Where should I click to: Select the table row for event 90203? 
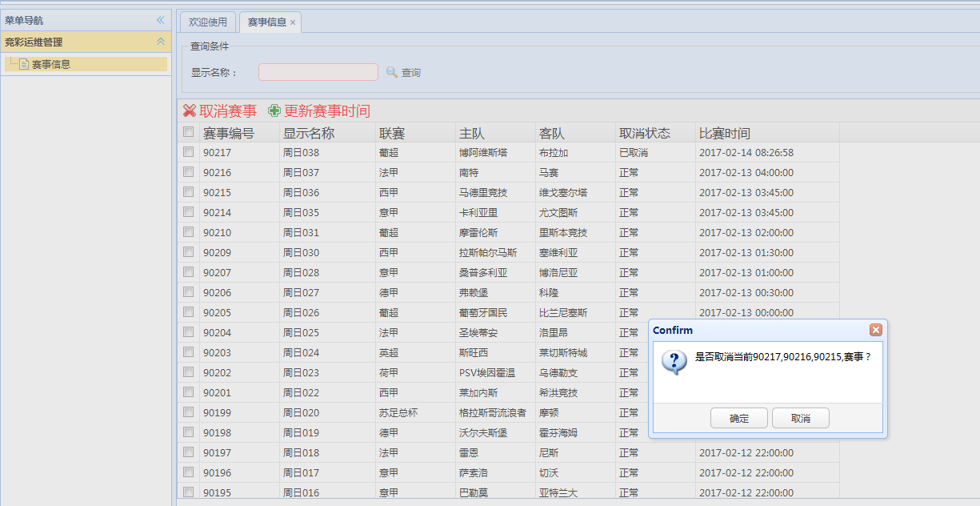400,352
